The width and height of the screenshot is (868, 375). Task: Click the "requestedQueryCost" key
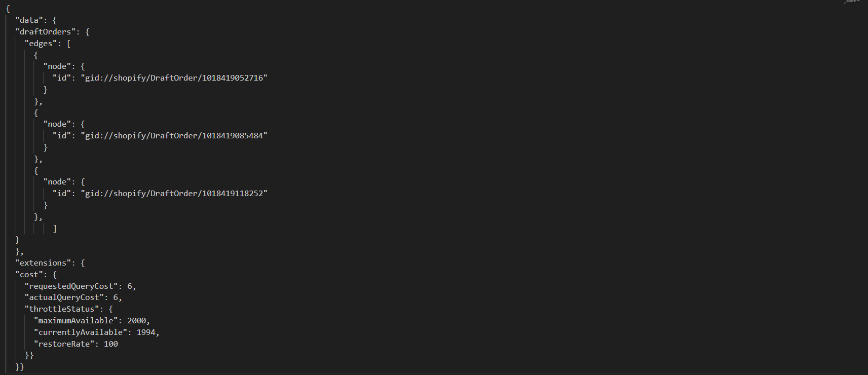[71, 286]
